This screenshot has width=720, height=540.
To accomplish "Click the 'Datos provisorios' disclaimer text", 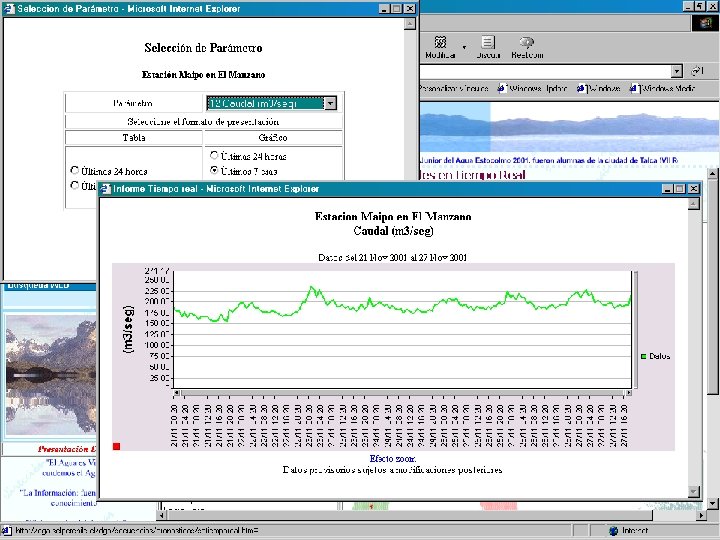I will tap(393, 470).
